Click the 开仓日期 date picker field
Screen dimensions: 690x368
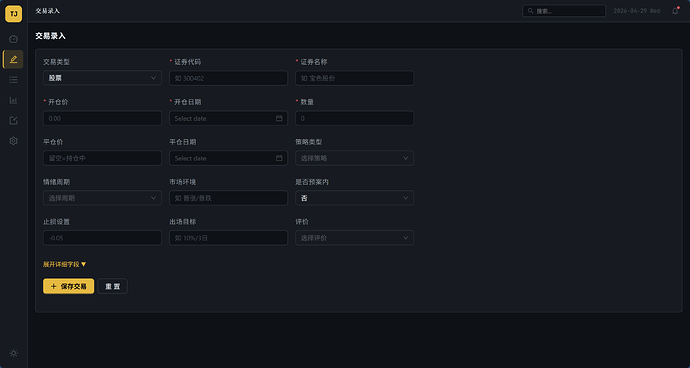pyautogui.click(x=228, y=118)
